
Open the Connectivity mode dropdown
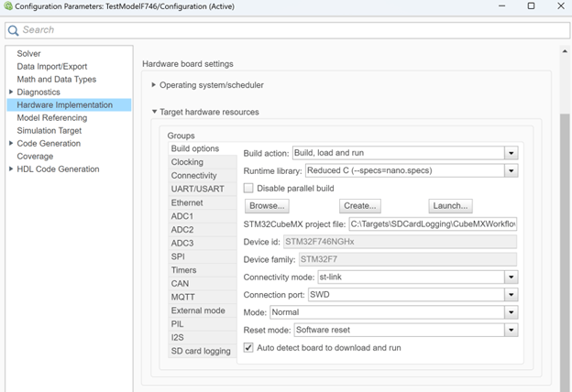coord(511,278)
